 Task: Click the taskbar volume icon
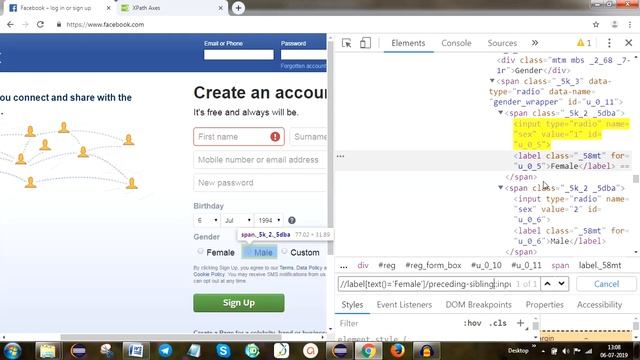point(566,351)
